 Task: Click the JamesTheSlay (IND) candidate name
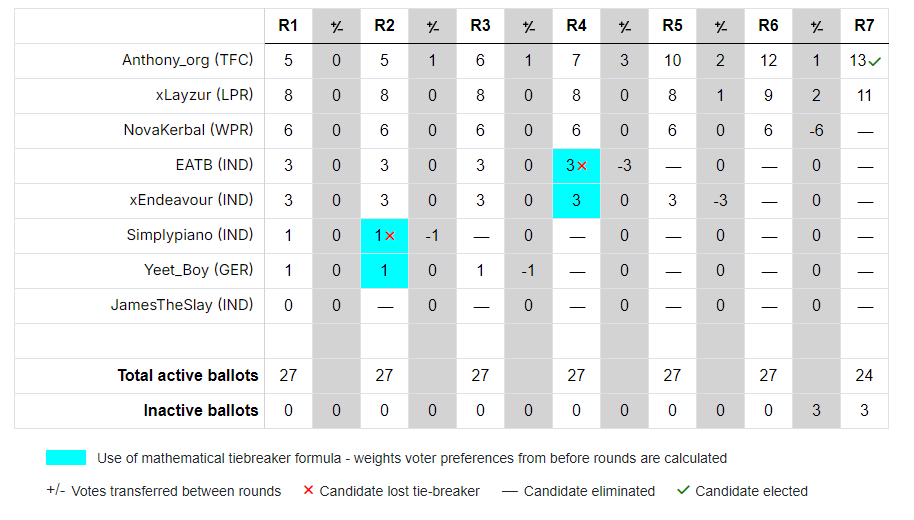182,305
